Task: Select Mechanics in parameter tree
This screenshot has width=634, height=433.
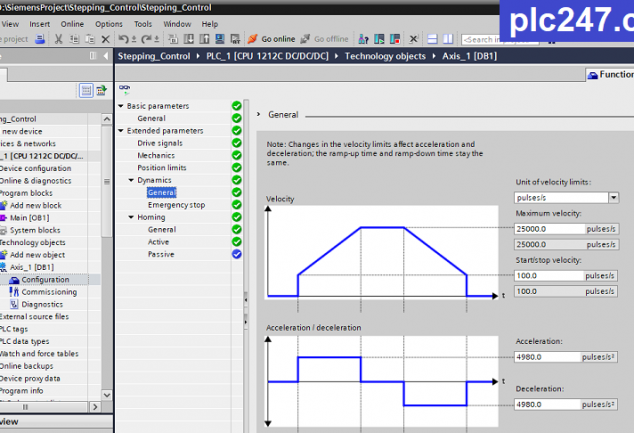Action: (156, 156)
